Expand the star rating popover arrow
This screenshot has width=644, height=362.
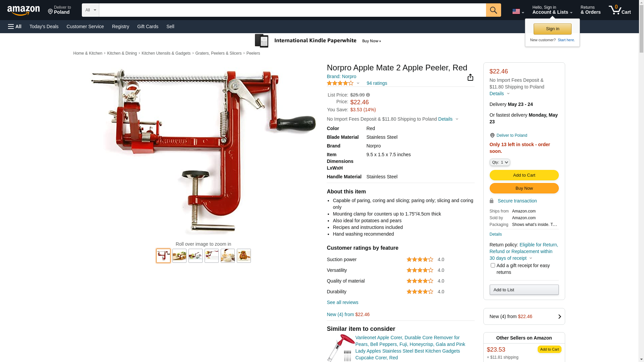click(358, 83)
